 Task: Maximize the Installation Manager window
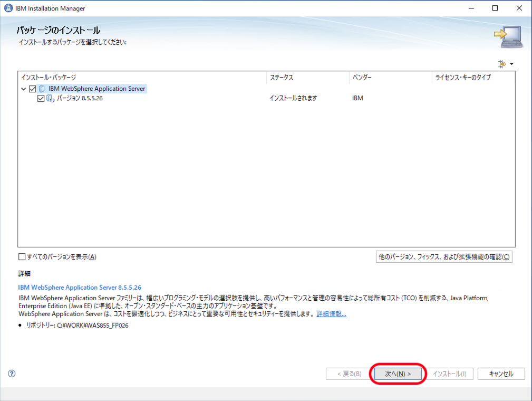[495, 8]
